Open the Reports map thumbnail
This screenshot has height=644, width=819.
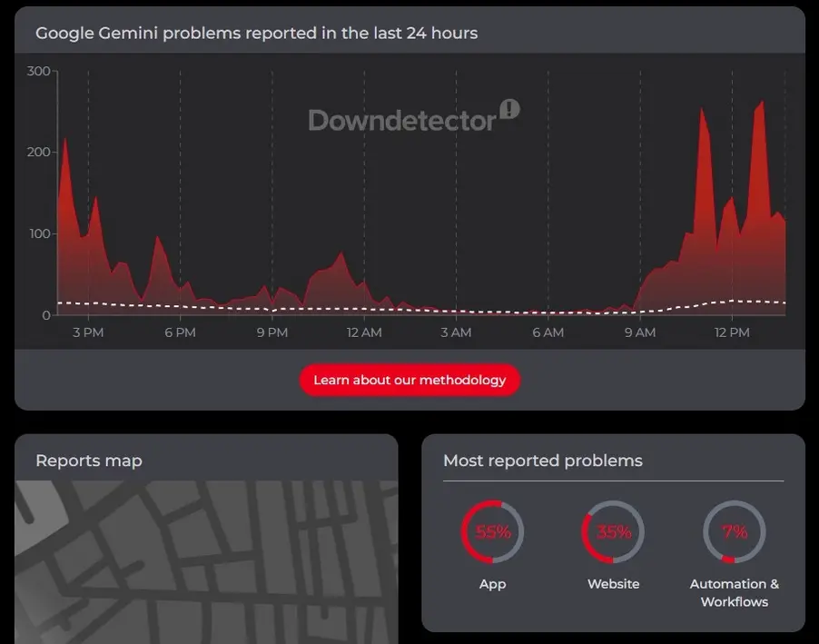(x=206, y=562)
